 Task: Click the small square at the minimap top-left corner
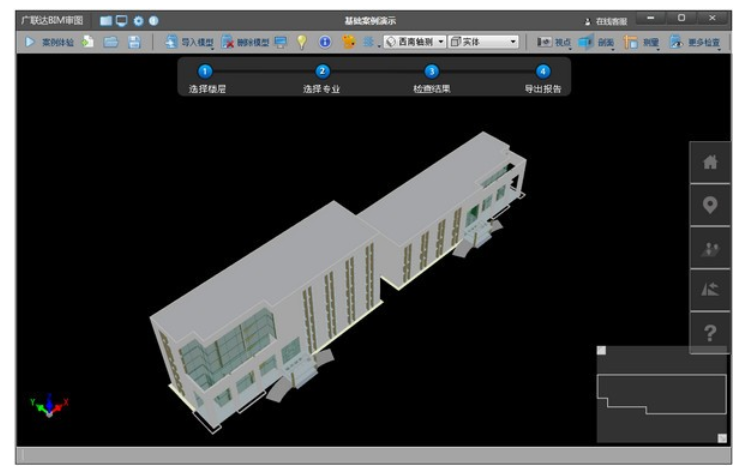tap(601, 350)
